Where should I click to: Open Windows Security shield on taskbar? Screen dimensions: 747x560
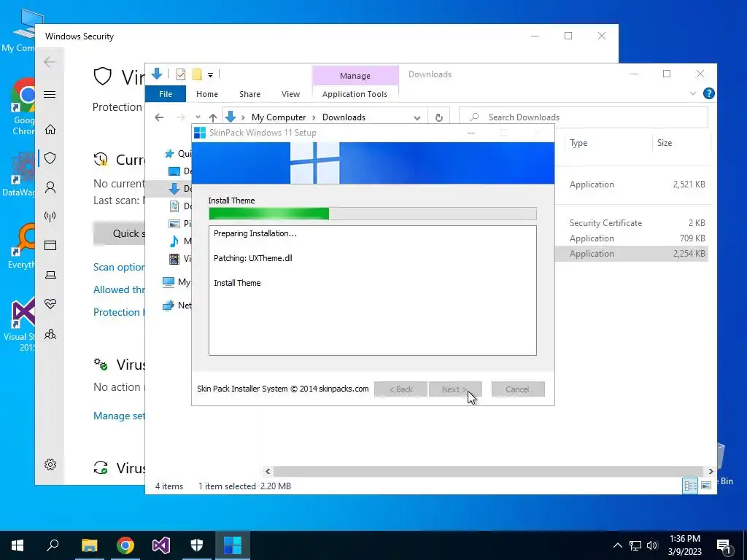pyautogui.click(x=197, y=545)
